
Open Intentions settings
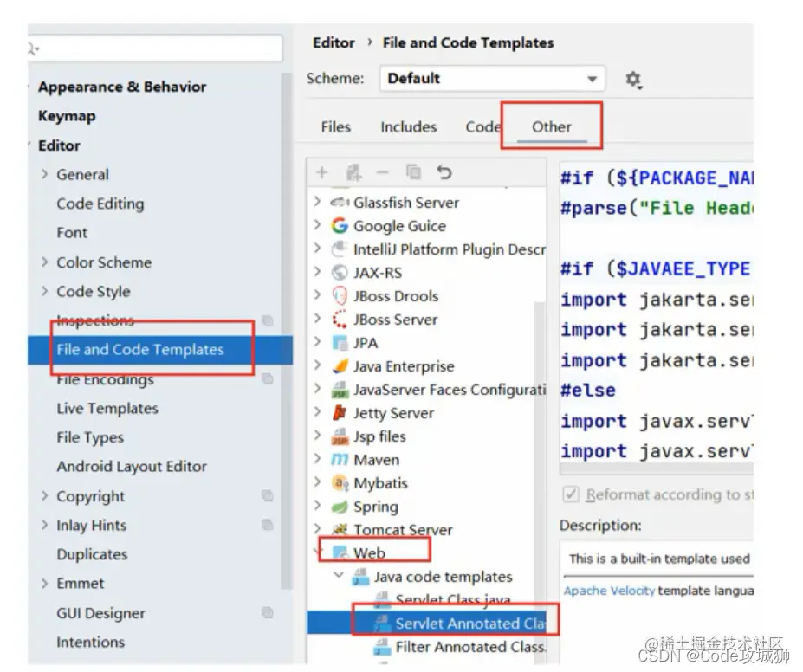(91, 642)
